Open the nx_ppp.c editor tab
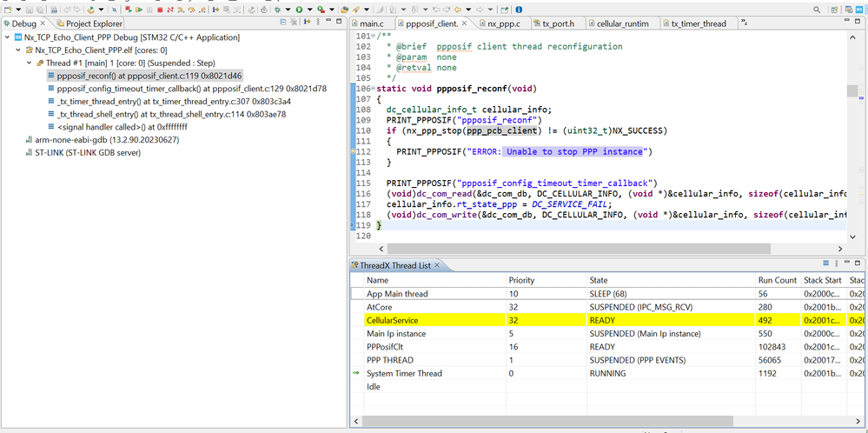This screenshot has width=868, height=433. click(x=502, y=23)
